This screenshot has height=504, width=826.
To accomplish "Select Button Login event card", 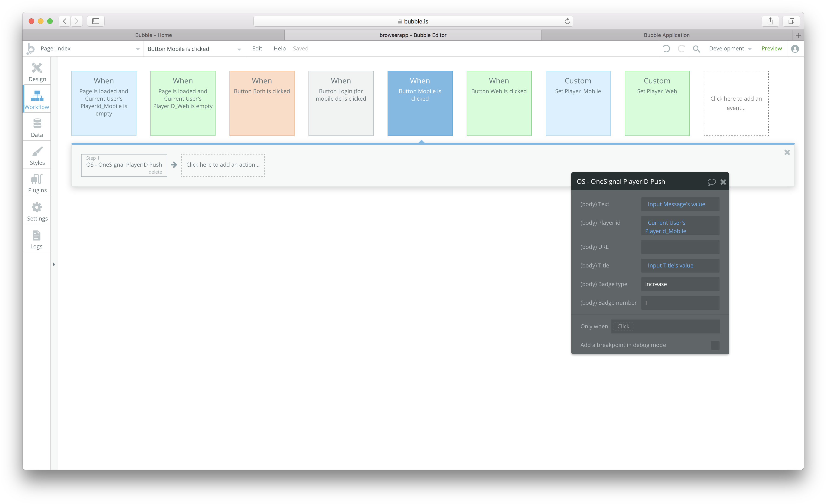I will 341,103.
